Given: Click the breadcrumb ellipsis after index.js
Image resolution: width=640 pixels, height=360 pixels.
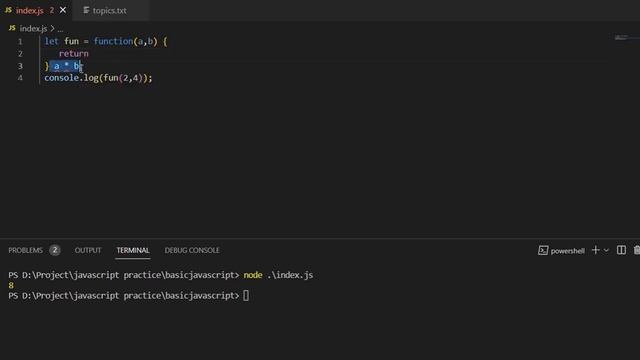Looking at the screenshot, I should pos(60,29).
